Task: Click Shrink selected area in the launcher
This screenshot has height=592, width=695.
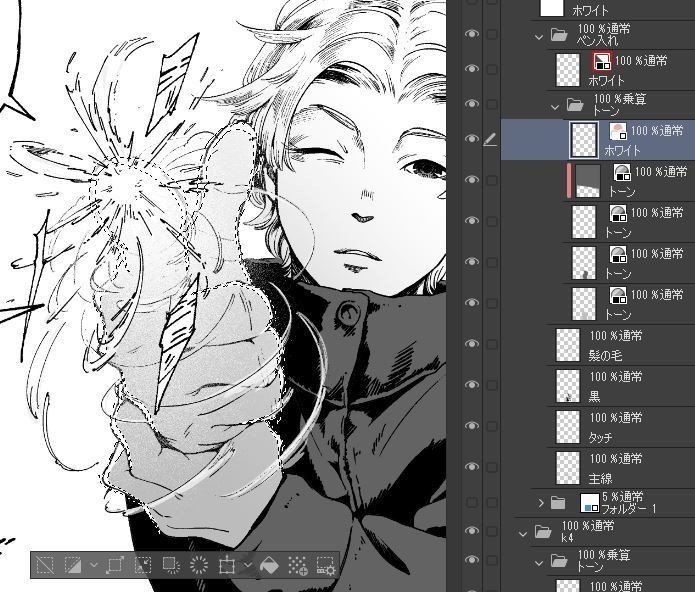Action: (143, 565)
